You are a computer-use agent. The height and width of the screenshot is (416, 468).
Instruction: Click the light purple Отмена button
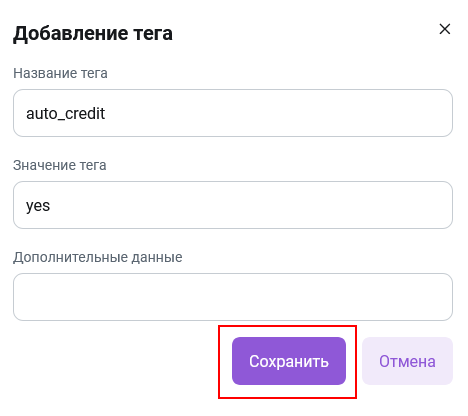click(x=407, y=361)
